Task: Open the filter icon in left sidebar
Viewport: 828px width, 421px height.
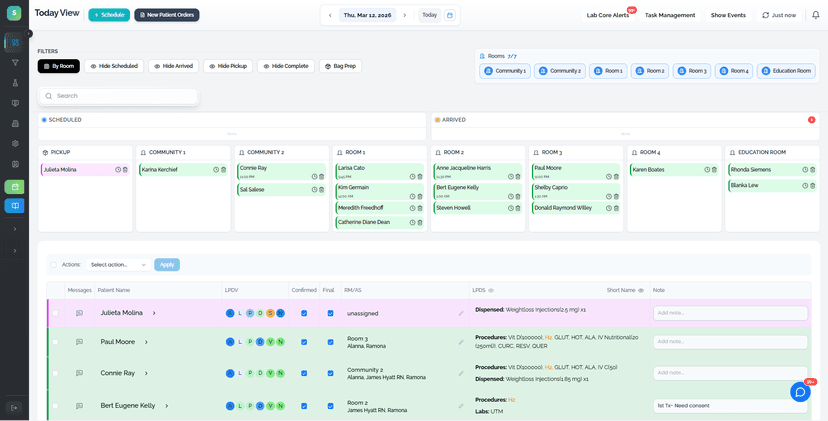Action: coord(15,63)
